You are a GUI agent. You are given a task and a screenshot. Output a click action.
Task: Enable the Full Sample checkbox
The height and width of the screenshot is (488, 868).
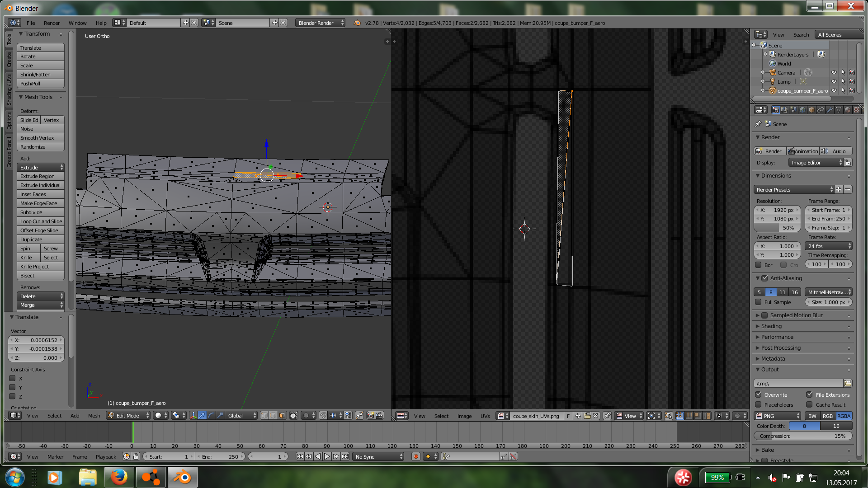coord(759,302)
